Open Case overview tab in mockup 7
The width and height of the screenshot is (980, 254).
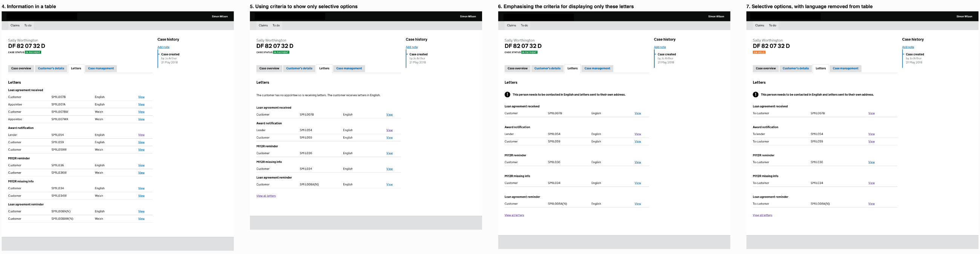click(766, 69)
